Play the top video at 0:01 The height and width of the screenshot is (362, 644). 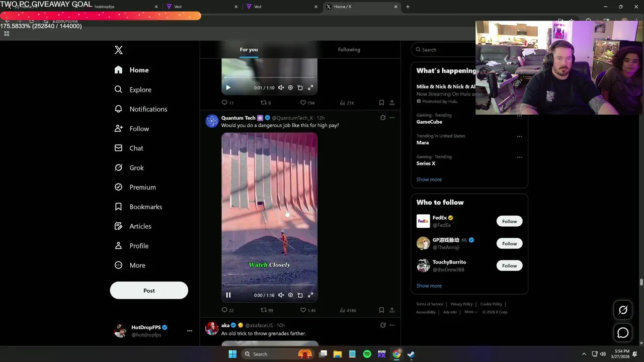pyautogui.click(x=228, y=87)
